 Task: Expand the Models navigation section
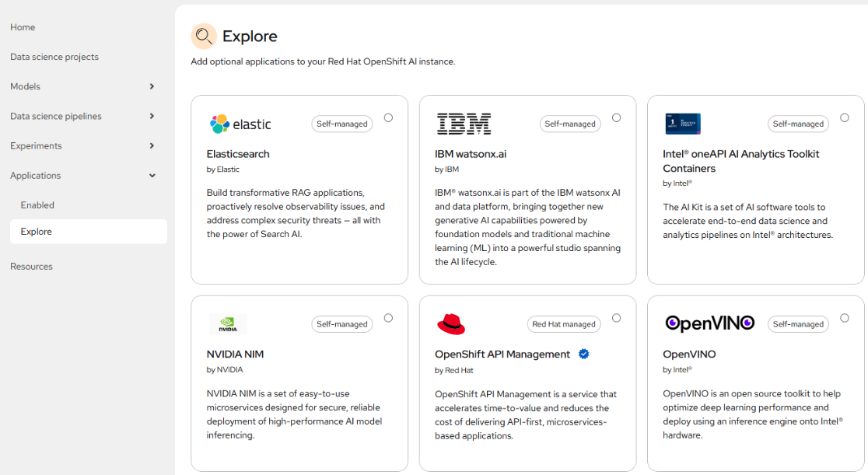coord(152,86)
